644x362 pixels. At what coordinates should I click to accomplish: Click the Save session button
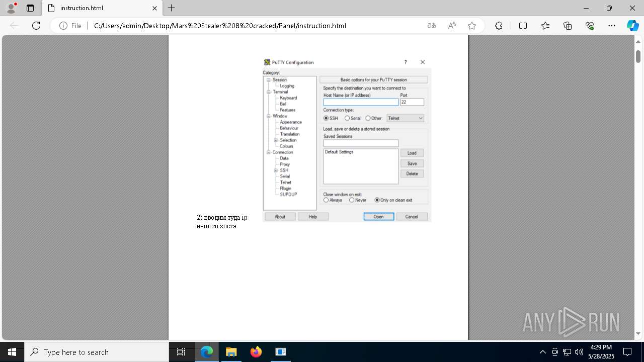click(x=412, y=163)
